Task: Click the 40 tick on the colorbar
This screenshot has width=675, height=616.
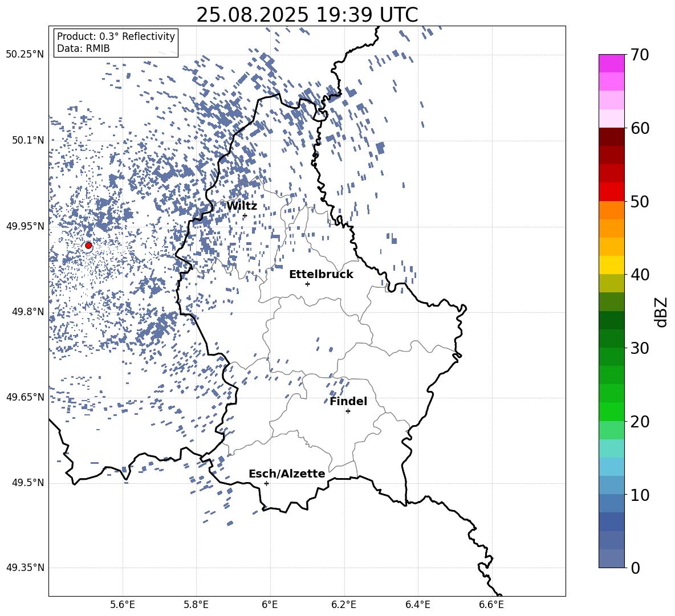Action: [x=640, y=275]
